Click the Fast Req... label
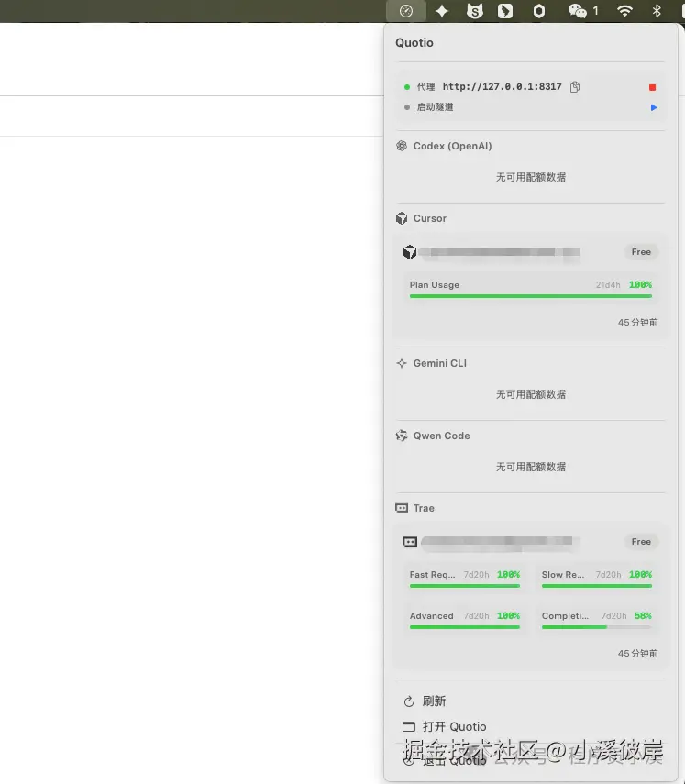This screenshot has width=685, height=784. coord(433,575)
